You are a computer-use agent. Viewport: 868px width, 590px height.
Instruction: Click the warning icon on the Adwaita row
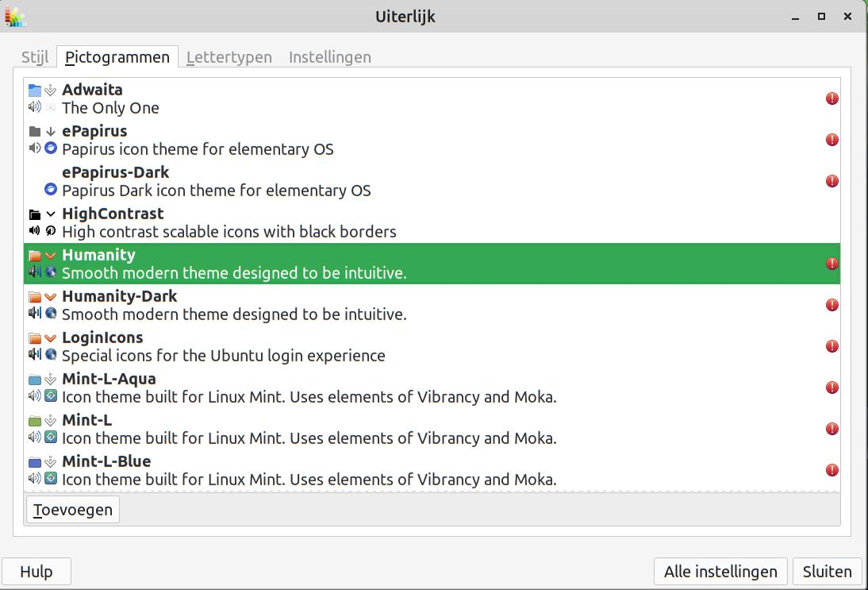[x=832, y=98]
